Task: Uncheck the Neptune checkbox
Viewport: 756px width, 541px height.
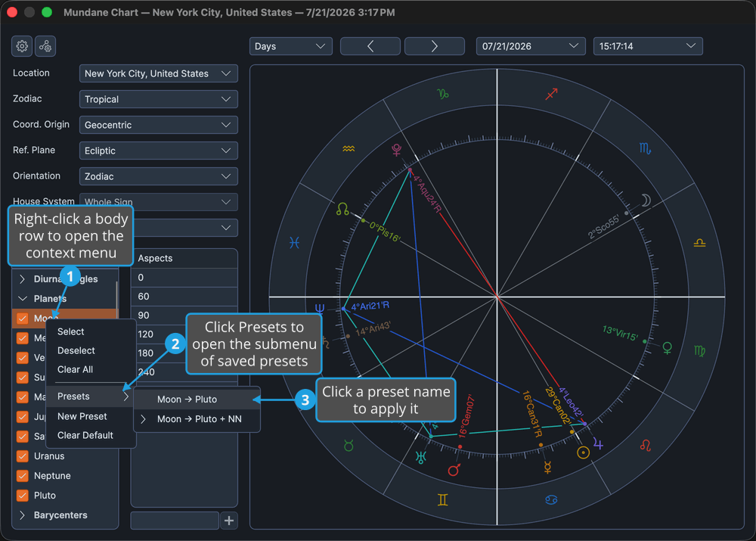Action: [22, 476]
